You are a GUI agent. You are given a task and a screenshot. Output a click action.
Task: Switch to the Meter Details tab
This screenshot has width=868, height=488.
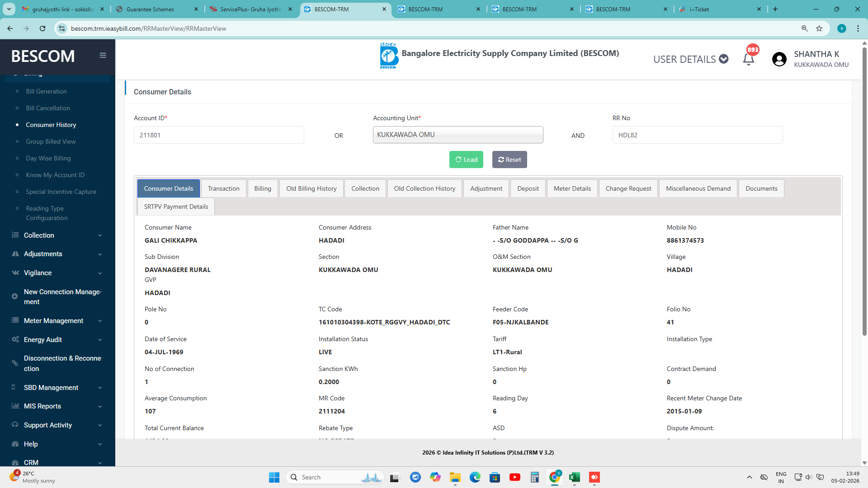(x=572, y=188)
